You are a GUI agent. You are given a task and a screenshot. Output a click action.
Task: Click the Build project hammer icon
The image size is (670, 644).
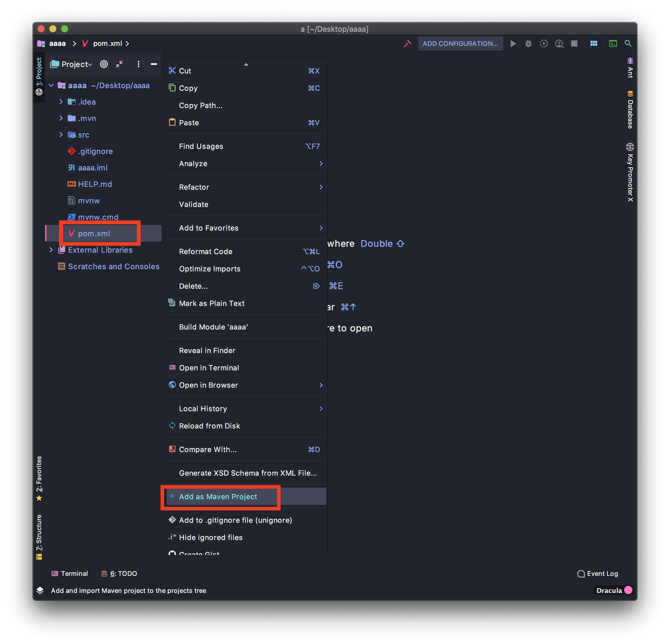[x=407, y=43]
